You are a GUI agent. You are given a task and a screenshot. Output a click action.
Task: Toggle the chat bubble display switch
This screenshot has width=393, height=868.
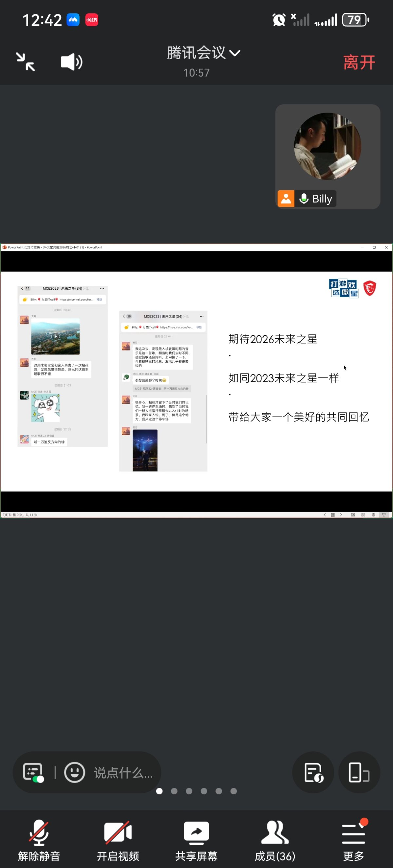coord(33,772)
